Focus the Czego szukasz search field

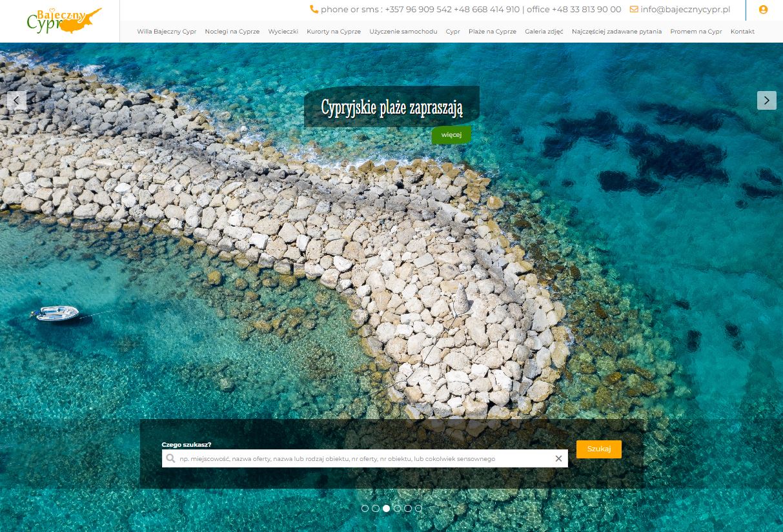coord(365,458)
